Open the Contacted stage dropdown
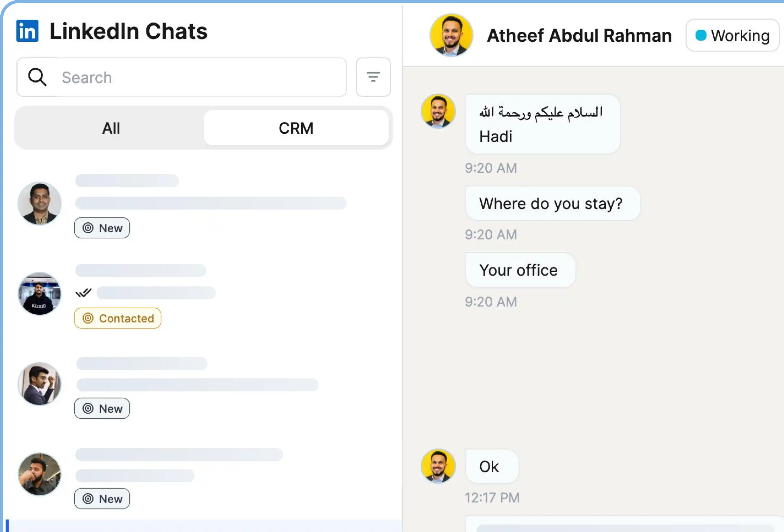This screenshot has height=532, width=784. [x=118, y=318]
